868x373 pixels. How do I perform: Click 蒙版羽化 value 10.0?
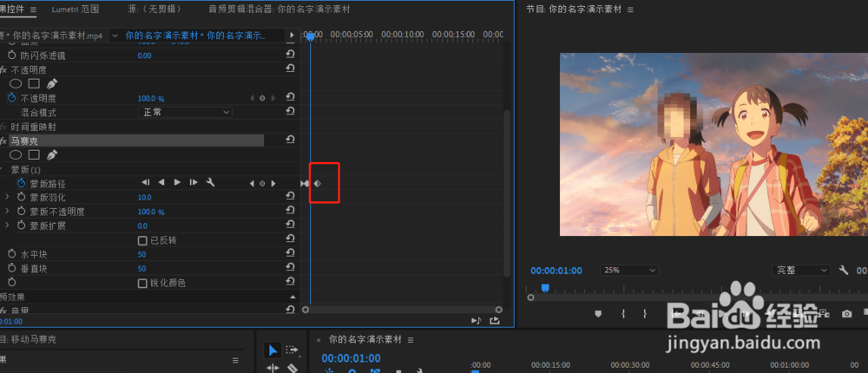144,198
